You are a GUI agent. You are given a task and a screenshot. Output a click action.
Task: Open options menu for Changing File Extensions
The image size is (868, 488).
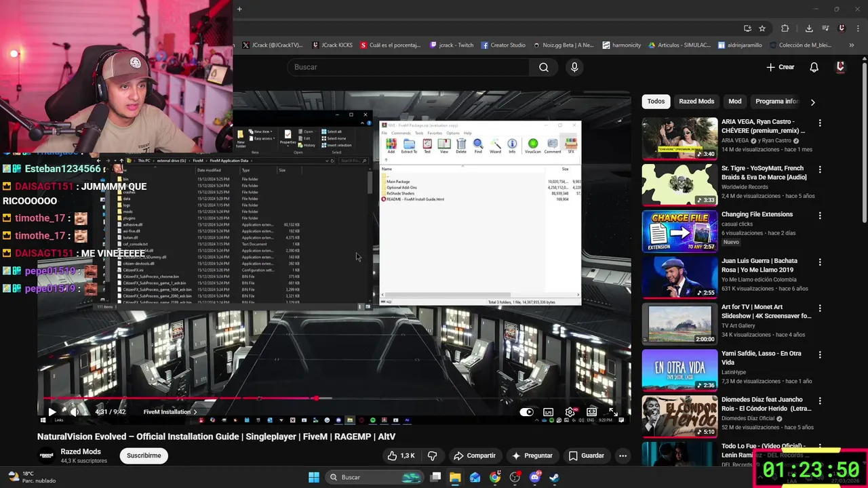click(x=820, y=216)
